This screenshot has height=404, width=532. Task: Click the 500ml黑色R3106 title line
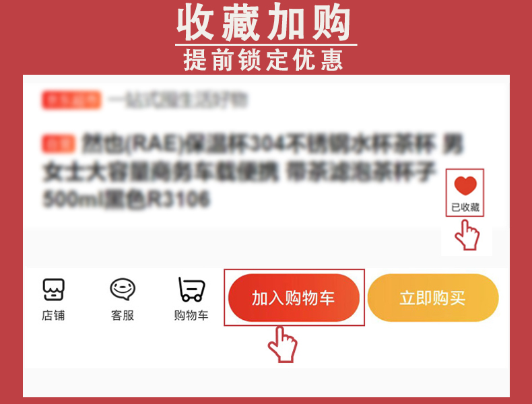coord(127,199)
